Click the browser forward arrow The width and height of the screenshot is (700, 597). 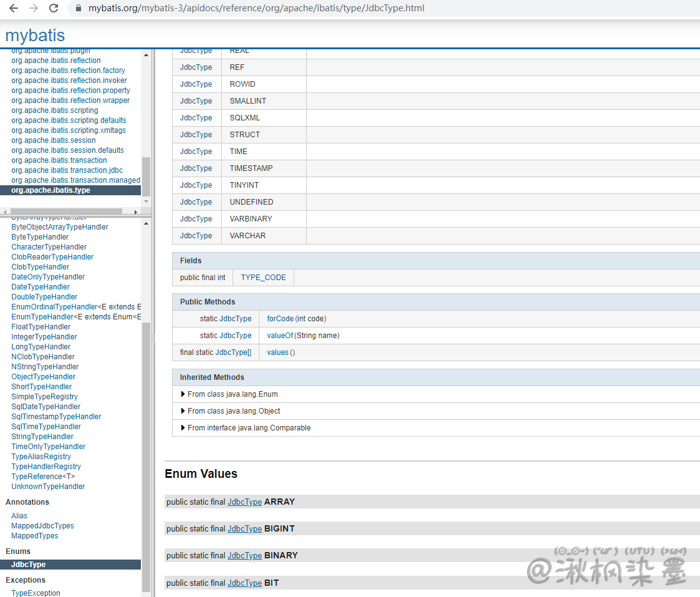(x=34, y=8)
